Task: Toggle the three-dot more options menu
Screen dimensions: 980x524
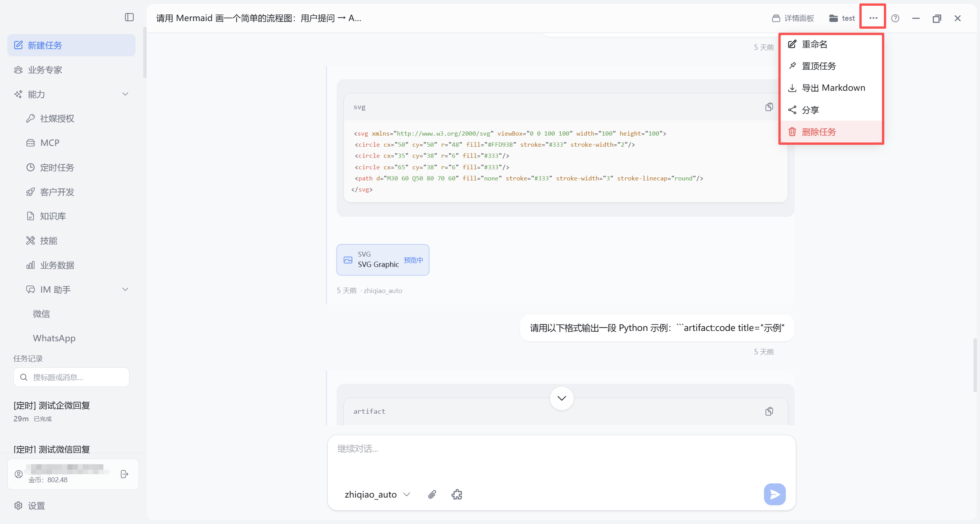Action: tap(873, 18)
